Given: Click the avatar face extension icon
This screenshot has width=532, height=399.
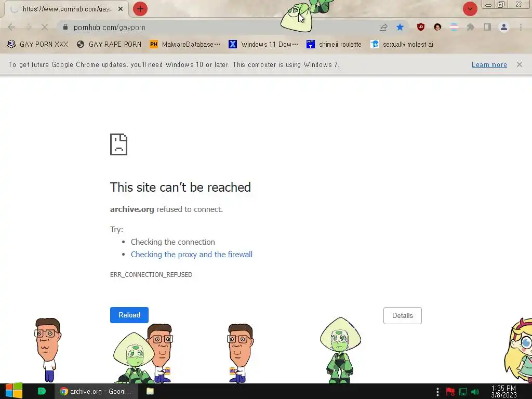Looking at the screenshot, I should (x=437, y=27).
